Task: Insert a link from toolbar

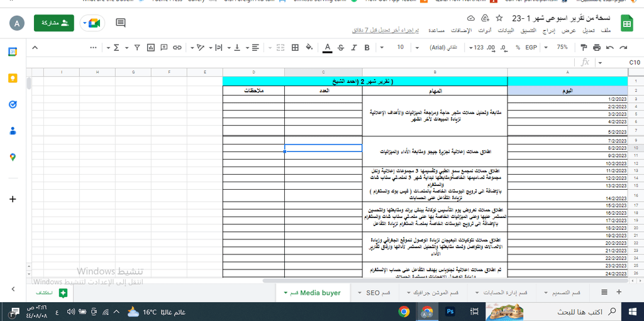Action: coord(177,48)
